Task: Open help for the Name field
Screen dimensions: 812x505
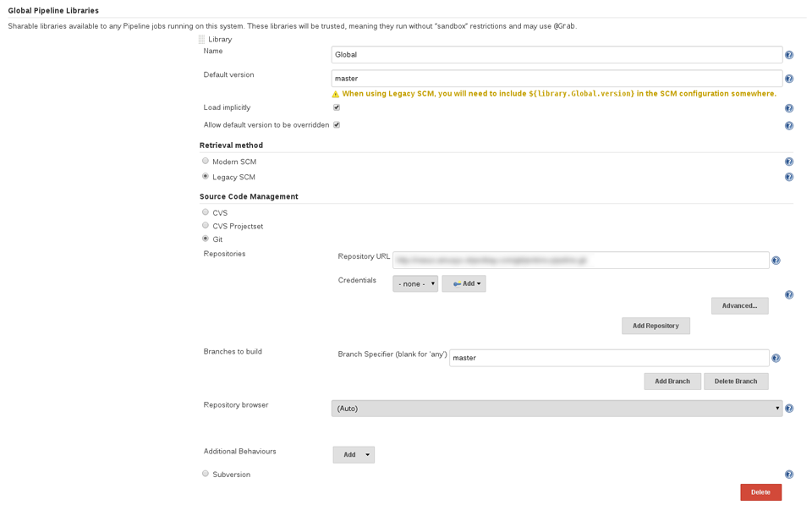Action: pos(788,55)
